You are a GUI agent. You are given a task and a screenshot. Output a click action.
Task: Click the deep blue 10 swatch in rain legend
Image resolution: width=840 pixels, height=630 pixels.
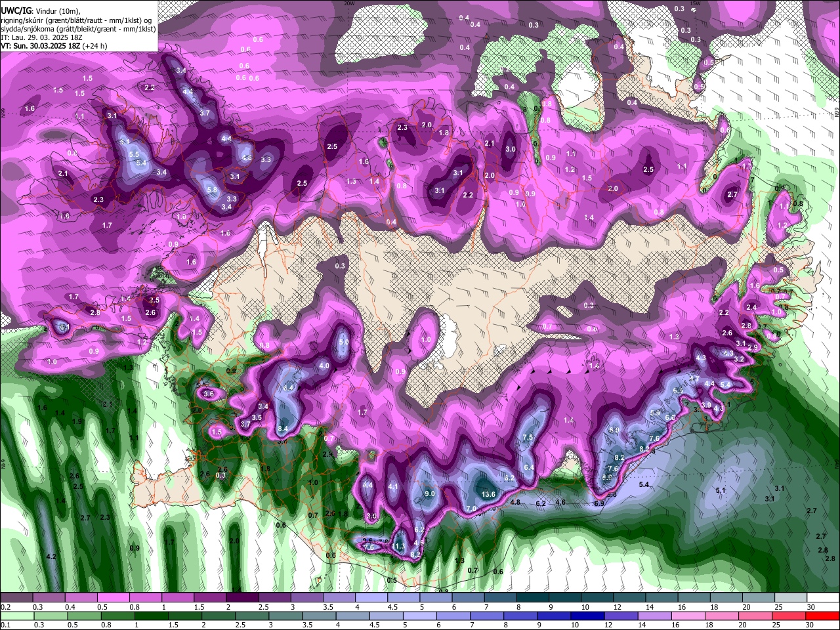coord(586,616)
